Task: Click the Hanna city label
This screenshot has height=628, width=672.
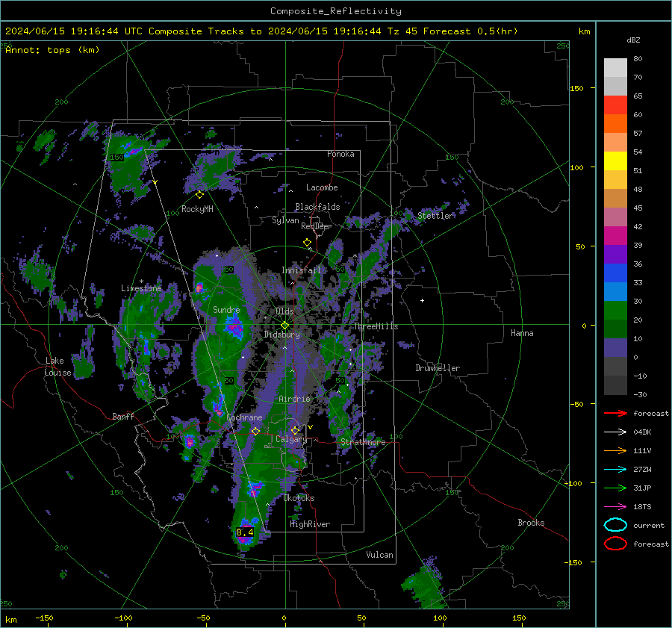Action: point(522,333)
